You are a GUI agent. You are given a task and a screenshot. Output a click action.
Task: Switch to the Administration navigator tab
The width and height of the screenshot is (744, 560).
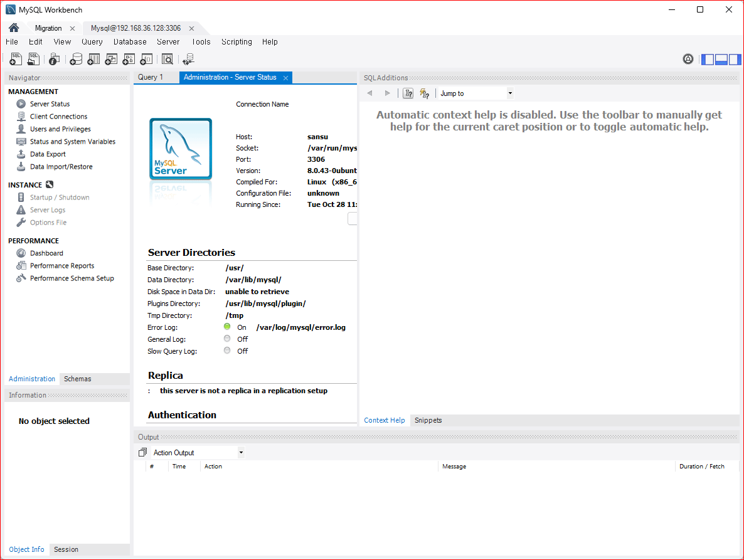32,379
